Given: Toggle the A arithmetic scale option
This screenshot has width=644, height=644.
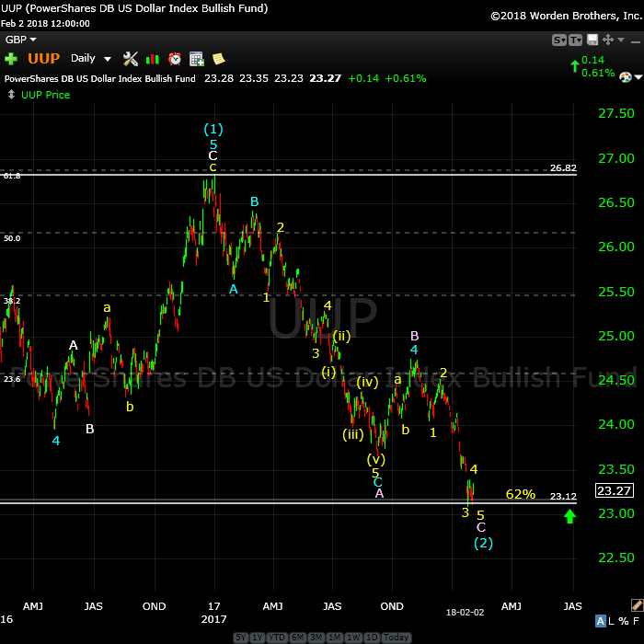Looking at the screenshot, I should click(600, 621).
